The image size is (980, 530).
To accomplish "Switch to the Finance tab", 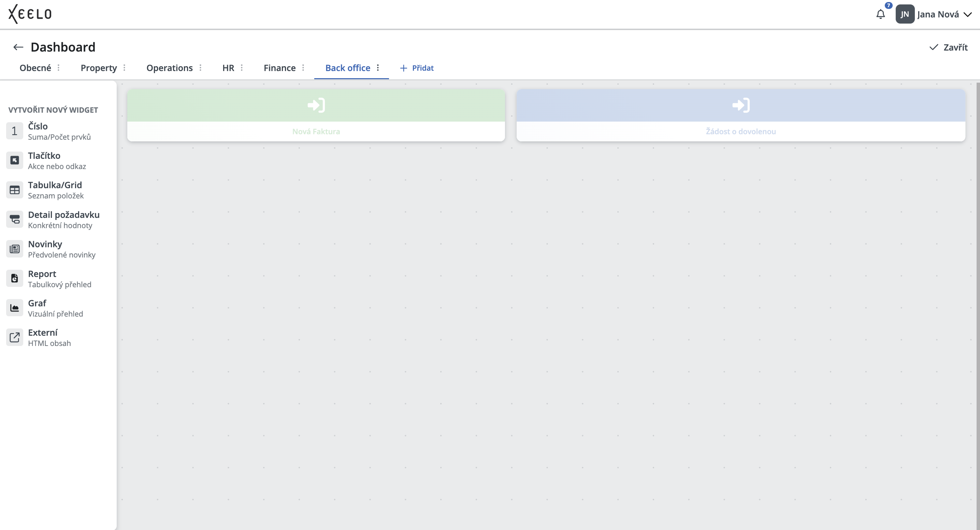I will point(279,68).
